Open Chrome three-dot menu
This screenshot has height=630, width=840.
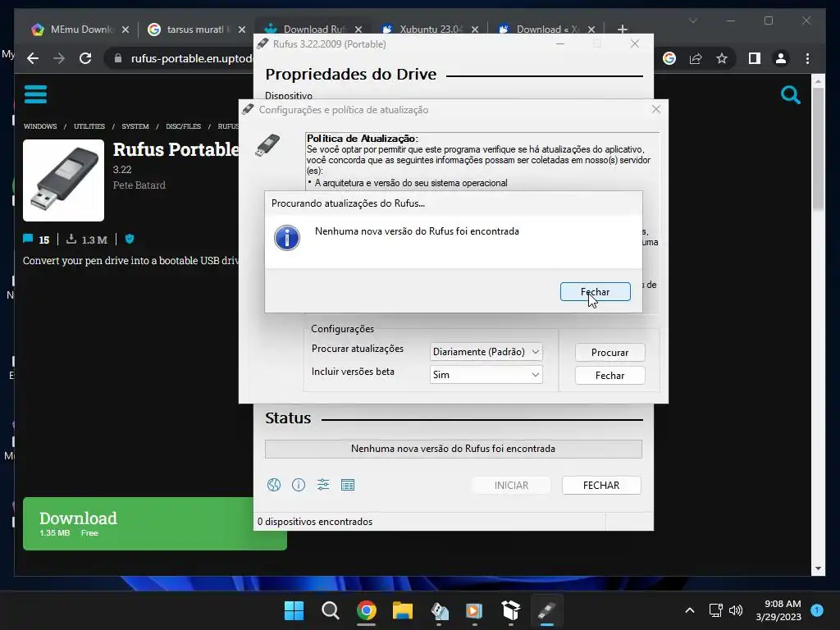pyautogui.click(x=807, y=58)
